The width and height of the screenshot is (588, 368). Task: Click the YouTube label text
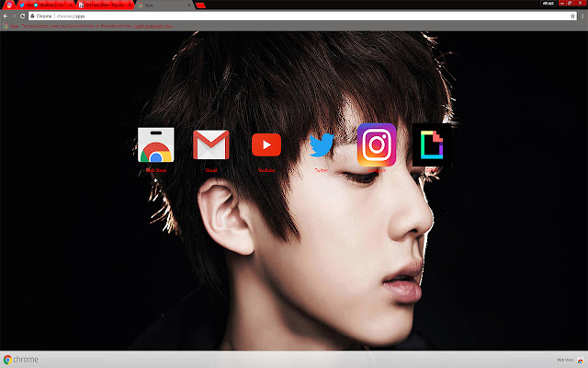[x=266, y=170]
